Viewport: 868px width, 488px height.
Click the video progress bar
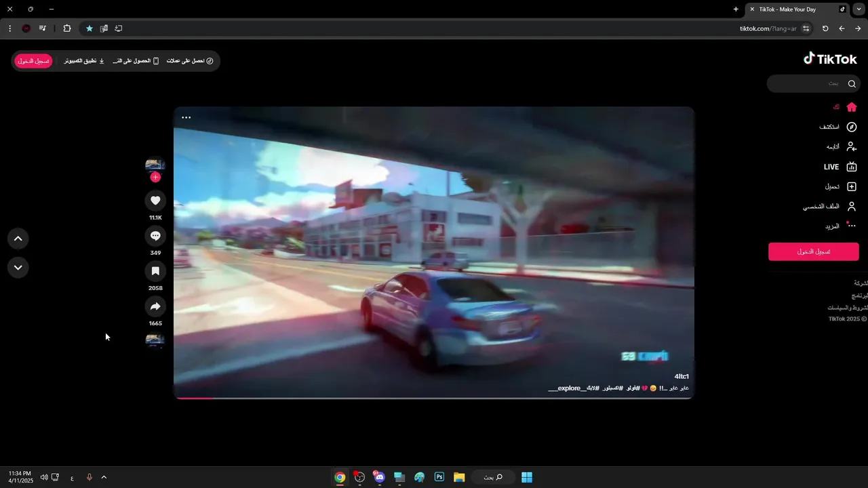coord(434,398)
